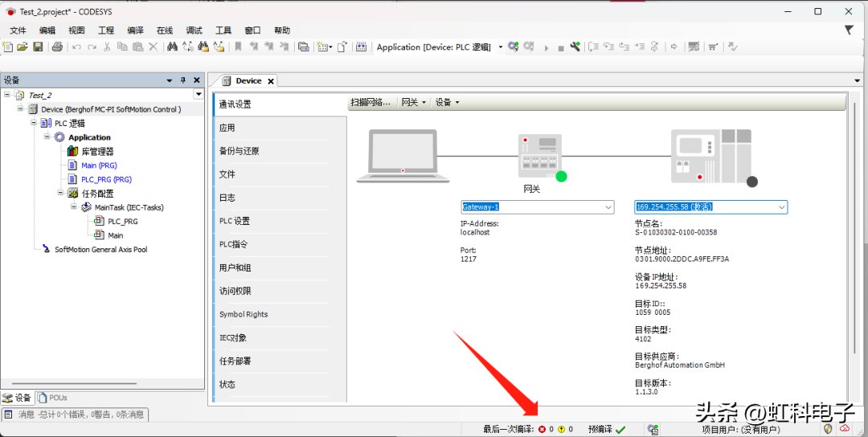Click the red cloud icon in status bar
Image resolution: width=868 pixels, height=437 pixels.
pos(845,428)
